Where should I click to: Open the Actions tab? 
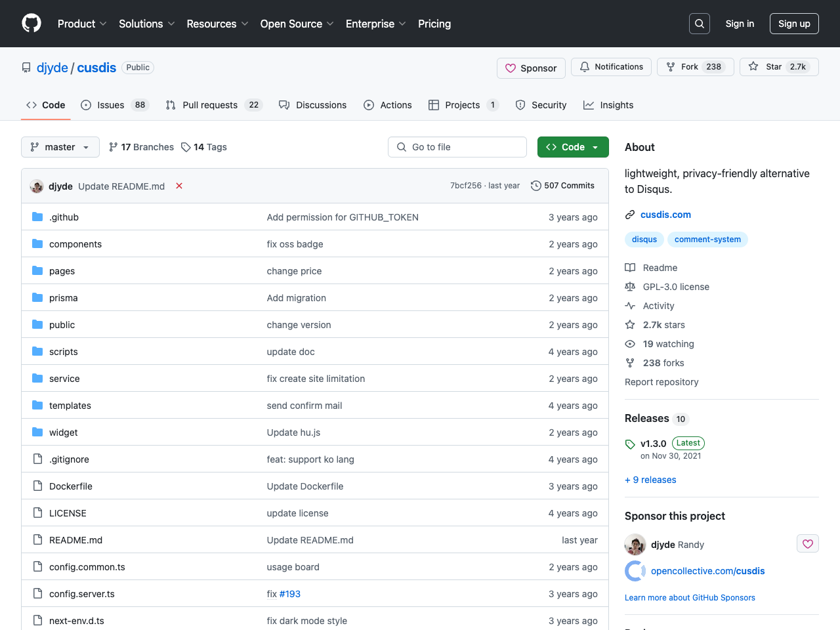388,105
